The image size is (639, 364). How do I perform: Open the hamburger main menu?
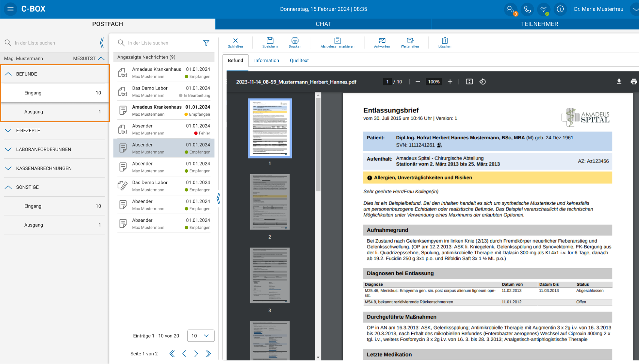coord(10,9)
